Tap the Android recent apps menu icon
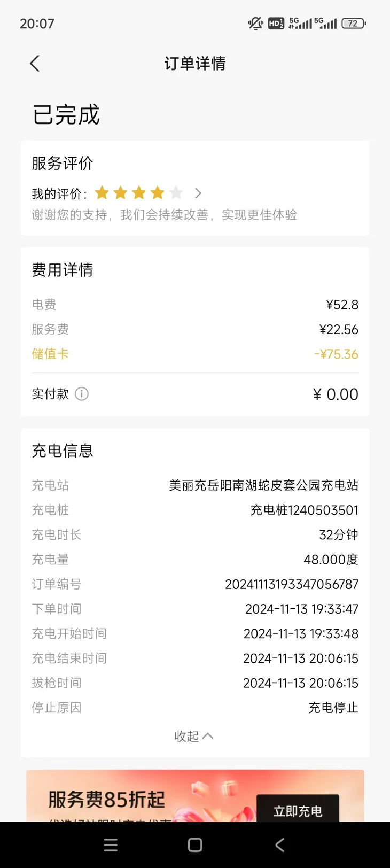390x868 pixels. pyautogui.click(x=111, y=845)
